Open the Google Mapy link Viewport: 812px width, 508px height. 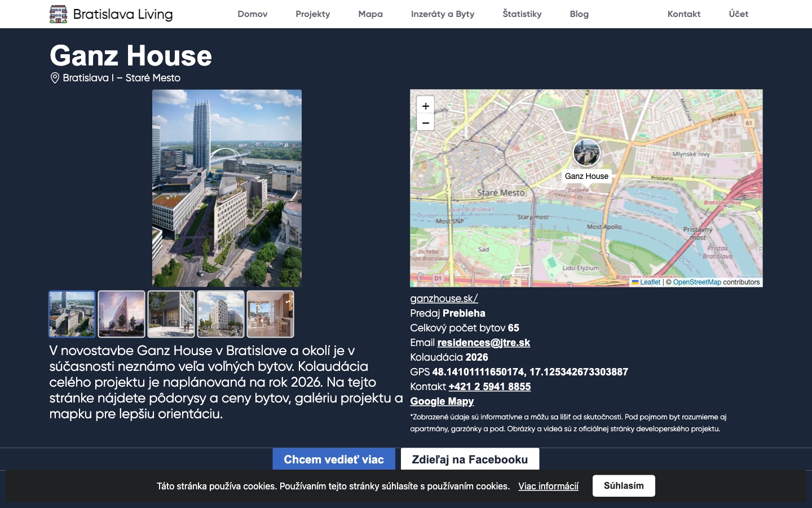tap(442, 401)
